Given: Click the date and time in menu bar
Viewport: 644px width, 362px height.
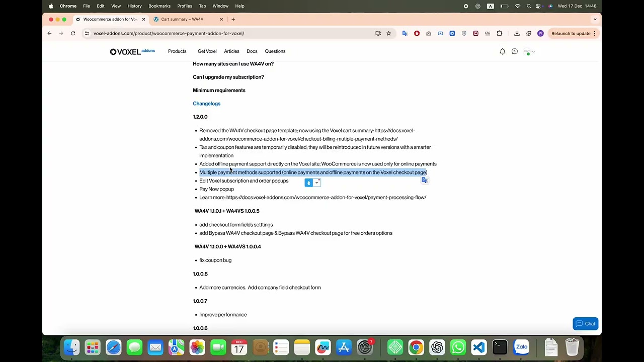Looking at the screenshot, I should (x=577, y=6).
